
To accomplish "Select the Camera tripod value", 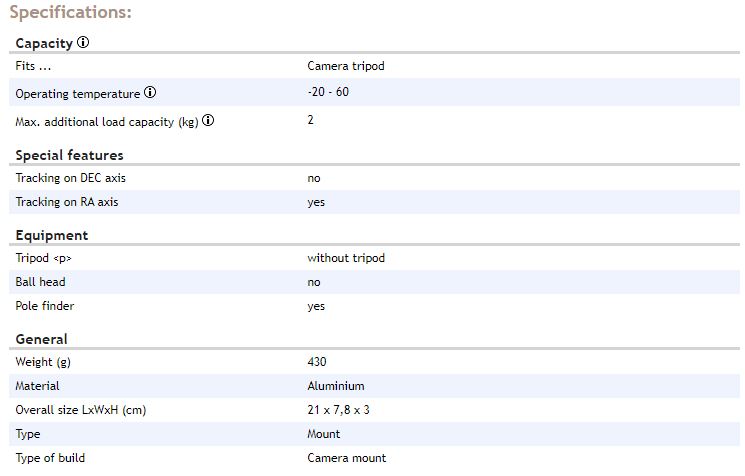I will pyautogui.click(x=346, y=66).
